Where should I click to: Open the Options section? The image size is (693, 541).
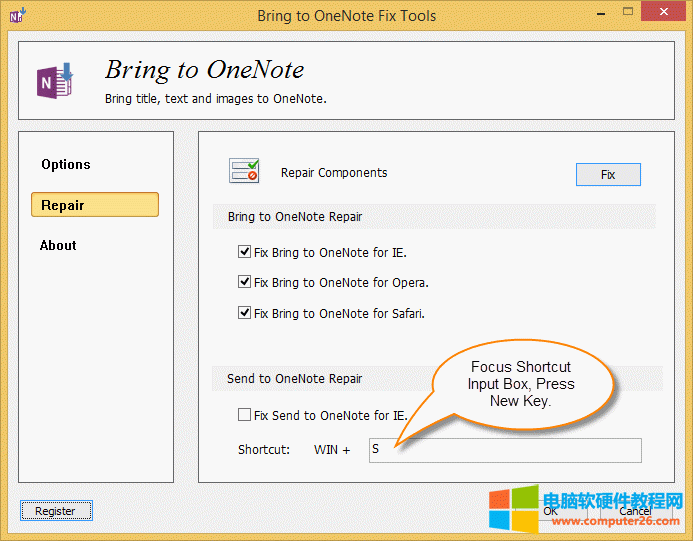[66, 165]
